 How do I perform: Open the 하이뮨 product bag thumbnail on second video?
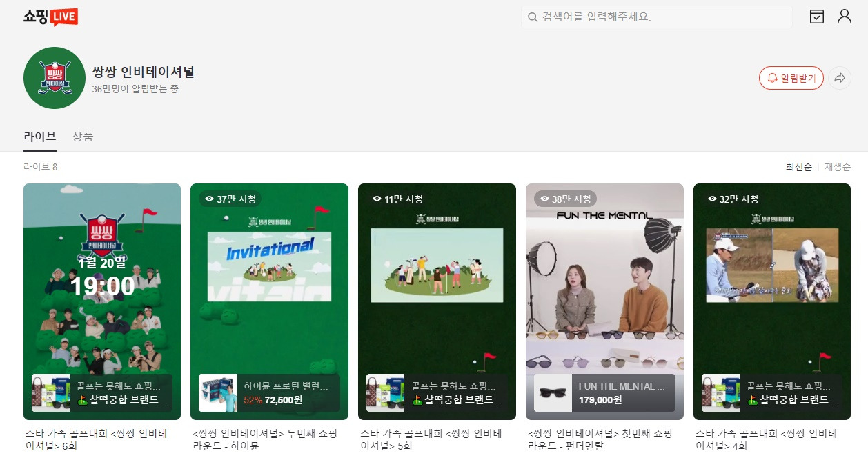pyautogui.click(x=218, y=392)
